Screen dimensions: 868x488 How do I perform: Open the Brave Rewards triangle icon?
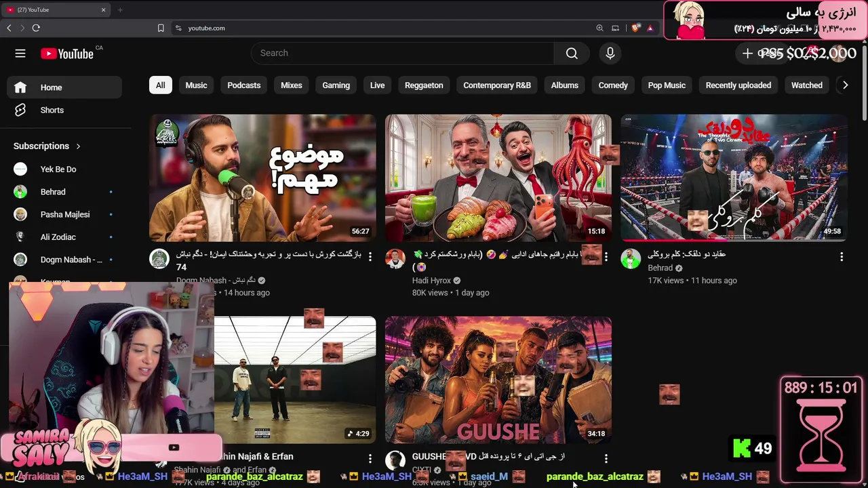(650, 28)
